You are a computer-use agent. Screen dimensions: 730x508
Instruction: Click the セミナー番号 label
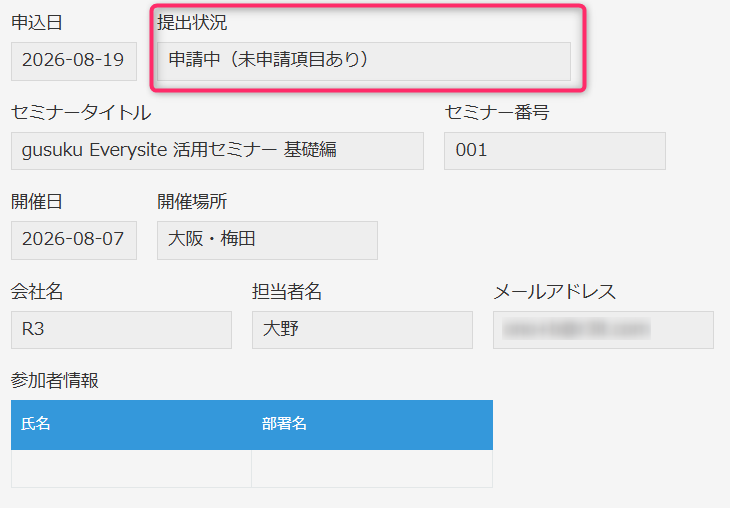pos(497,112)
